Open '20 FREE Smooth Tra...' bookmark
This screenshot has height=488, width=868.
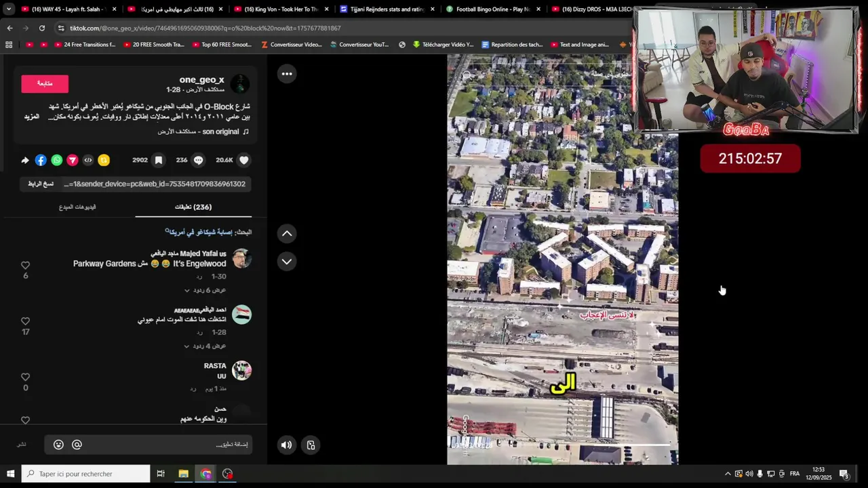[x=153, y=45]
